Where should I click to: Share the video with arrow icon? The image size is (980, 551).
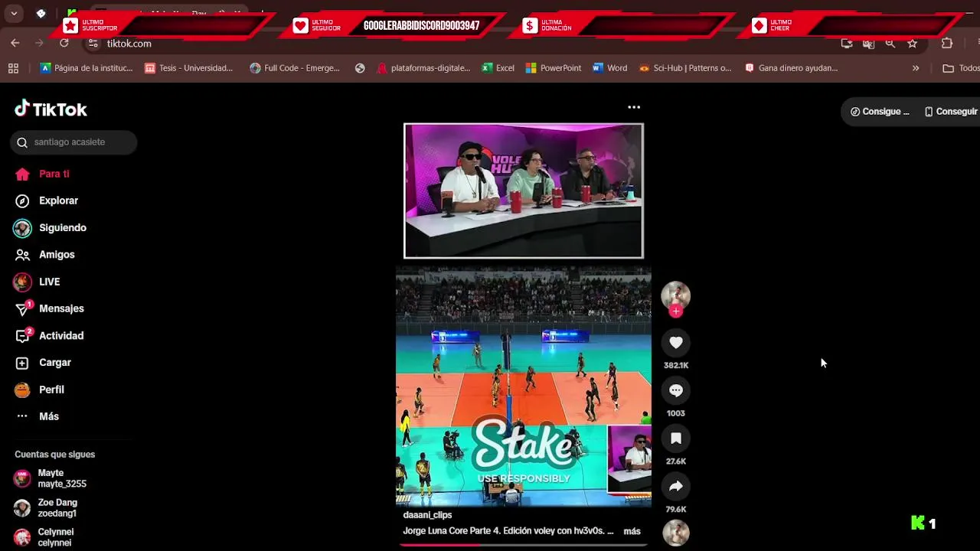(x=675, y=487)
